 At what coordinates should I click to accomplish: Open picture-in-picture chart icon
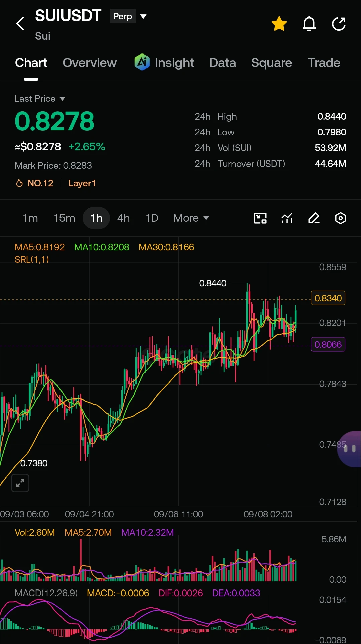pos(260,218)
